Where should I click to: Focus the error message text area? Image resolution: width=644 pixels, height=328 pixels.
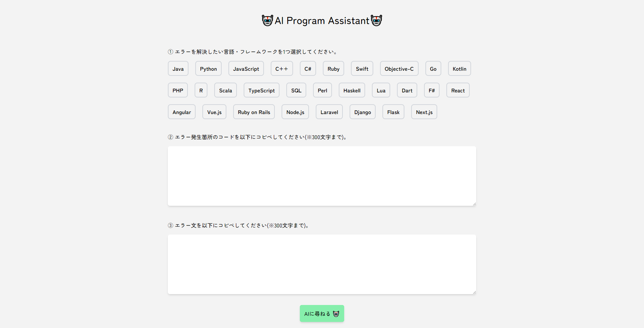pyautogui.click(x=322, y=264)
